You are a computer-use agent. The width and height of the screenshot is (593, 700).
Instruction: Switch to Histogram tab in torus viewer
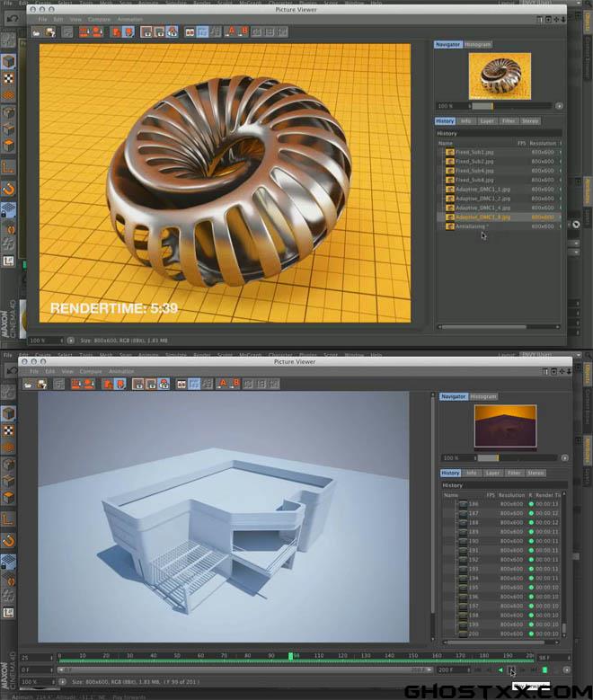[x=477, y=45]
